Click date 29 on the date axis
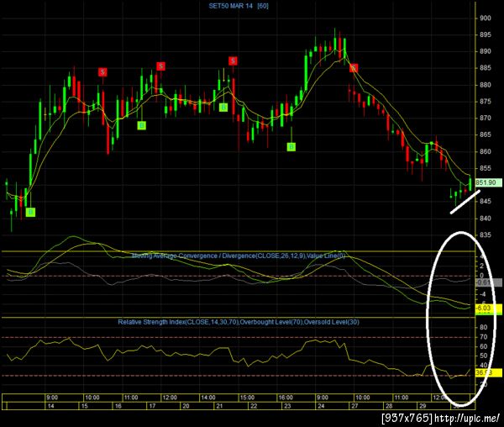The width and height of the screenshot is (504, 427). [x=423, y=406]
